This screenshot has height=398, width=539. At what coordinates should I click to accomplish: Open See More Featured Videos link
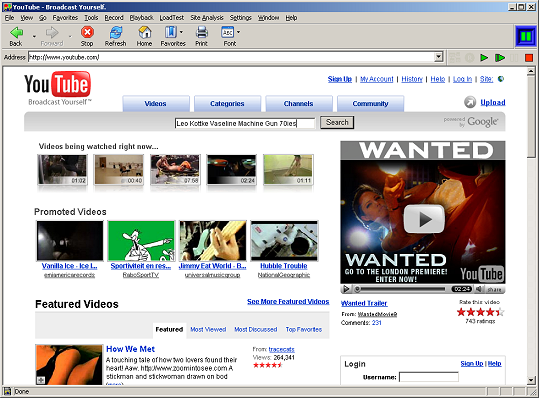point(288,301)
